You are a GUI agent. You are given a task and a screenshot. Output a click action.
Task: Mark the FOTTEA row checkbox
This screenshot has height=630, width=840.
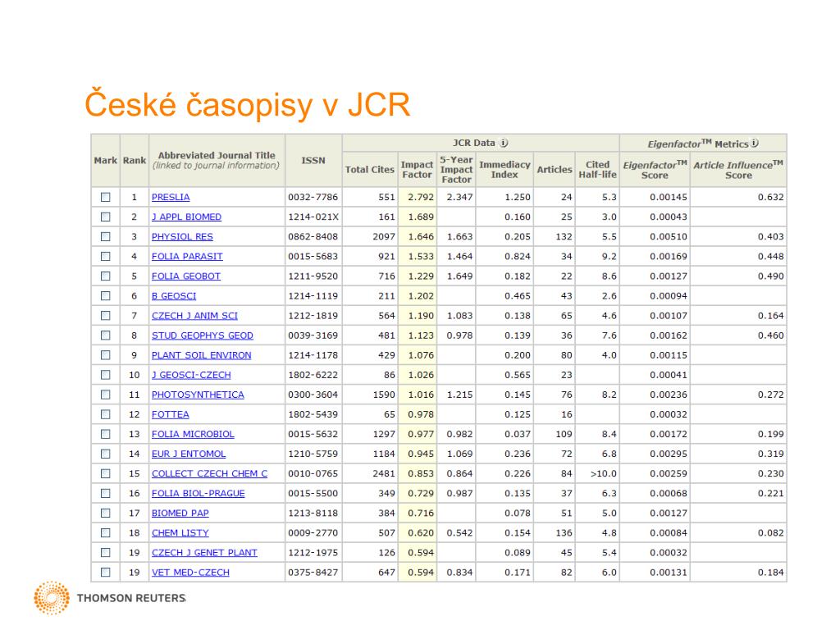click(106, 414)
